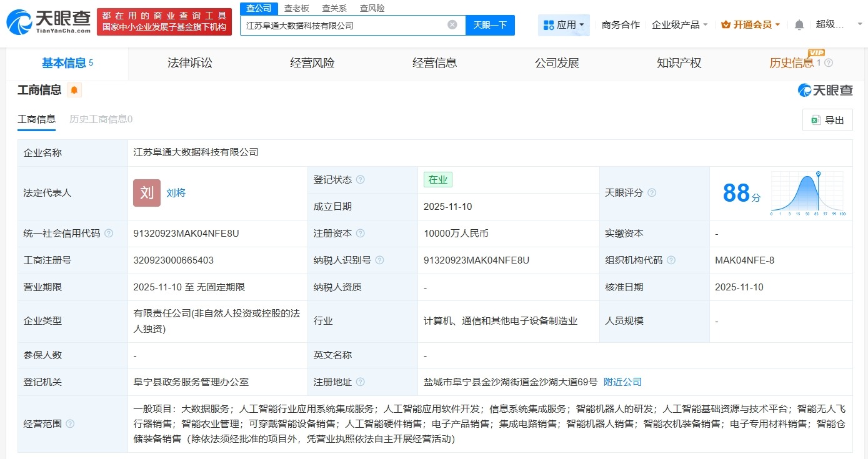This screenshot has height=459, width=868.
Task: Click the help icon next to 统一社会信用代码
Action: [109, 233]
